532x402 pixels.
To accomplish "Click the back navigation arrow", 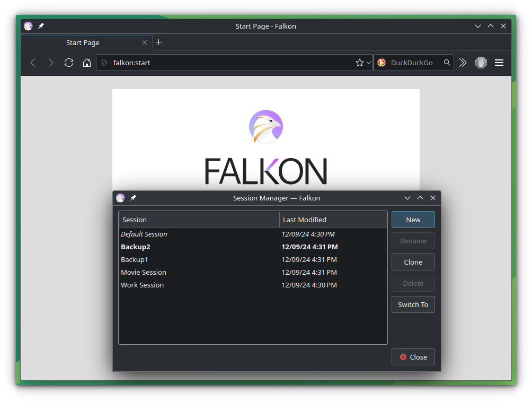I will pyautogui.click(x=33, y=63).
